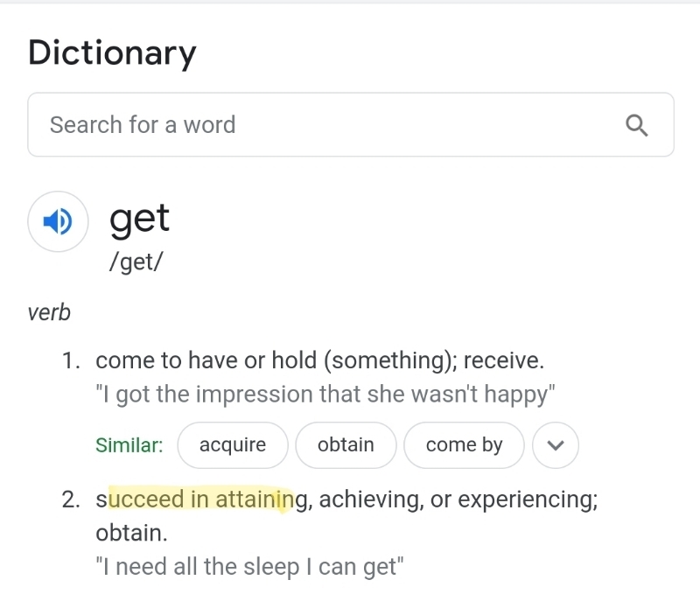Click the word 'obtain.' ending definition two
This screenshot has width=700, height=601.
132,533
